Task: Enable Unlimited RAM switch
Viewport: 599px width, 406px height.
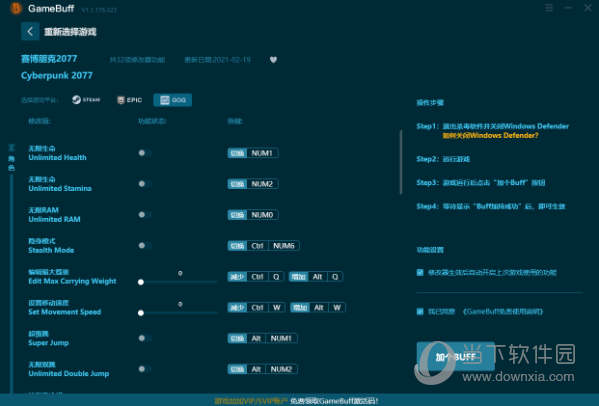Action: click(145, 215)
